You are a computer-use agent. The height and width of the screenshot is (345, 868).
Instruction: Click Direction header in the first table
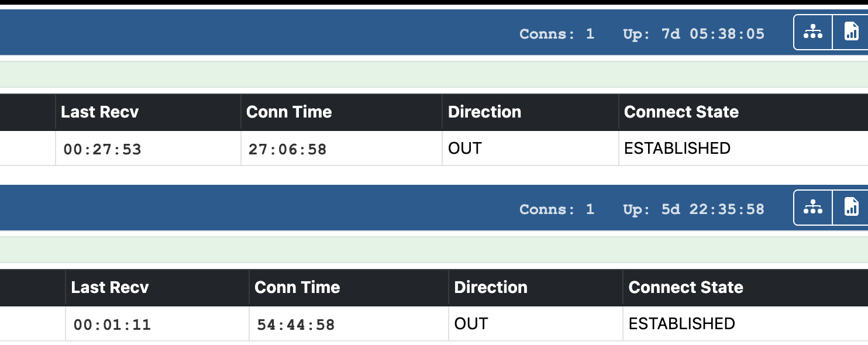tap(484, 112)
